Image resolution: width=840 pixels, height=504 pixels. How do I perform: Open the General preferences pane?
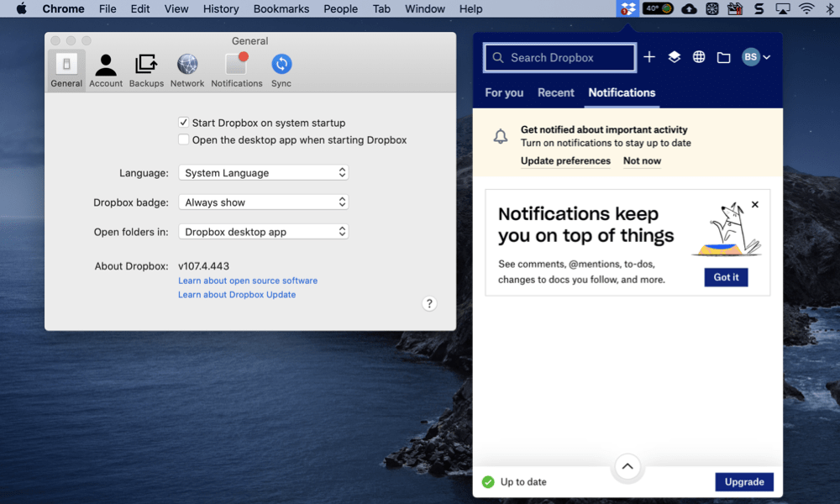coord(66,71)
